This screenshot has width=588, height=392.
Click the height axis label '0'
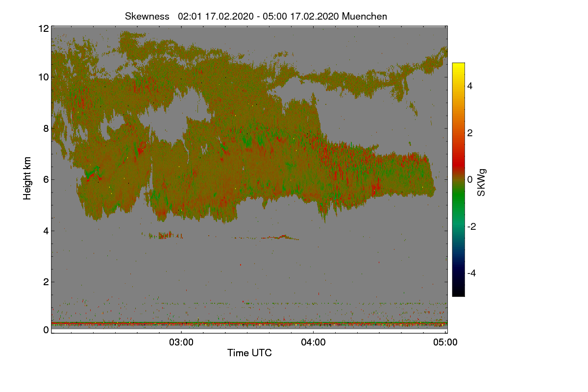coord(46,330)
